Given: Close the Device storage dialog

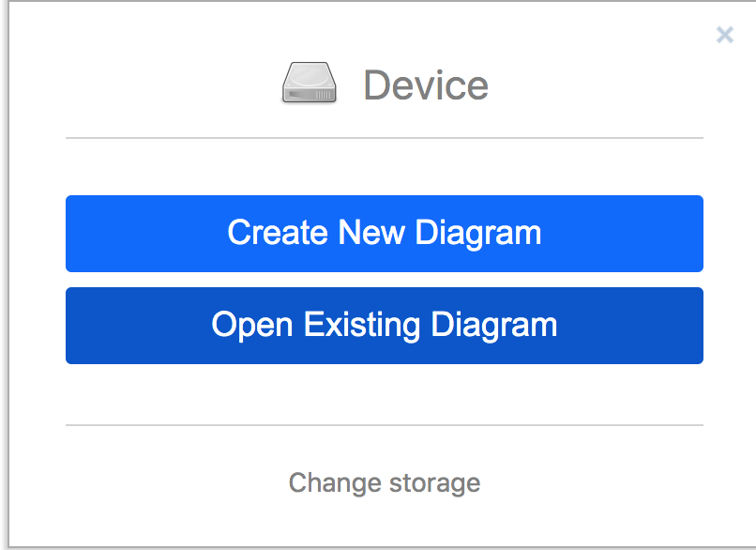Looking at the screenshot, I should (725, 35).
